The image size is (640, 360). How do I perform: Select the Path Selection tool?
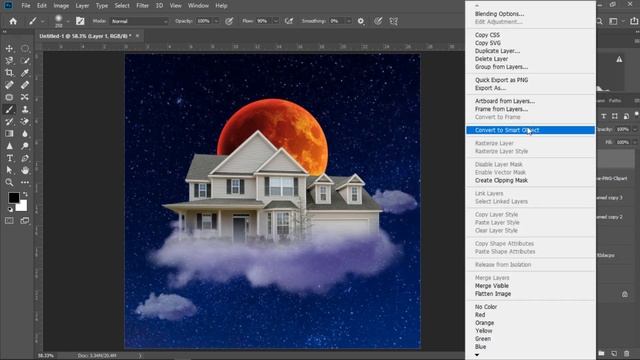[9, 170]
